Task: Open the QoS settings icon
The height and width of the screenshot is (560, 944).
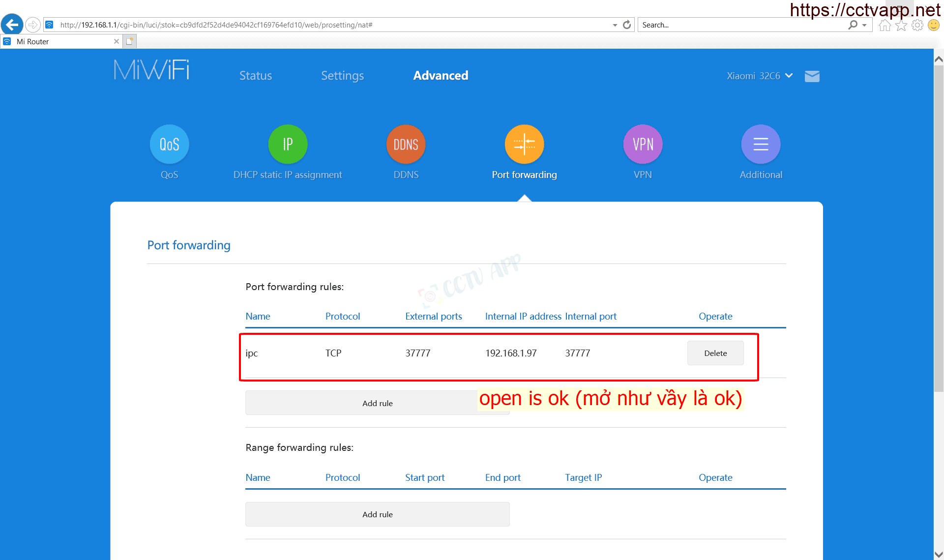Action: [x=169, y=144]
